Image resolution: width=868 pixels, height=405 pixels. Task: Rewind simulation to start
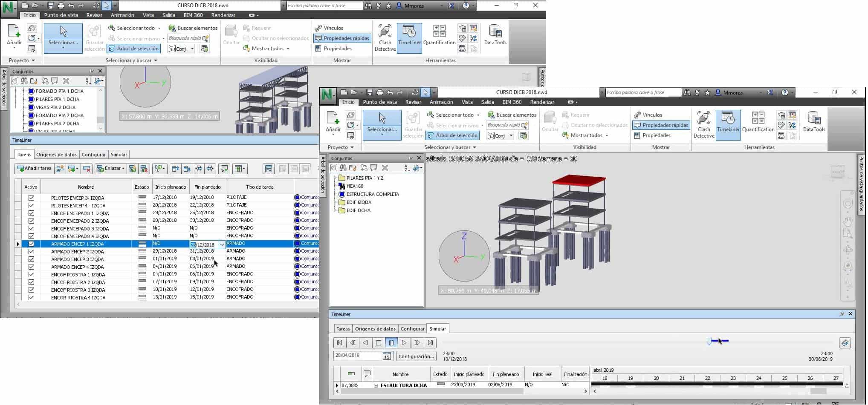tap(340, 342)
